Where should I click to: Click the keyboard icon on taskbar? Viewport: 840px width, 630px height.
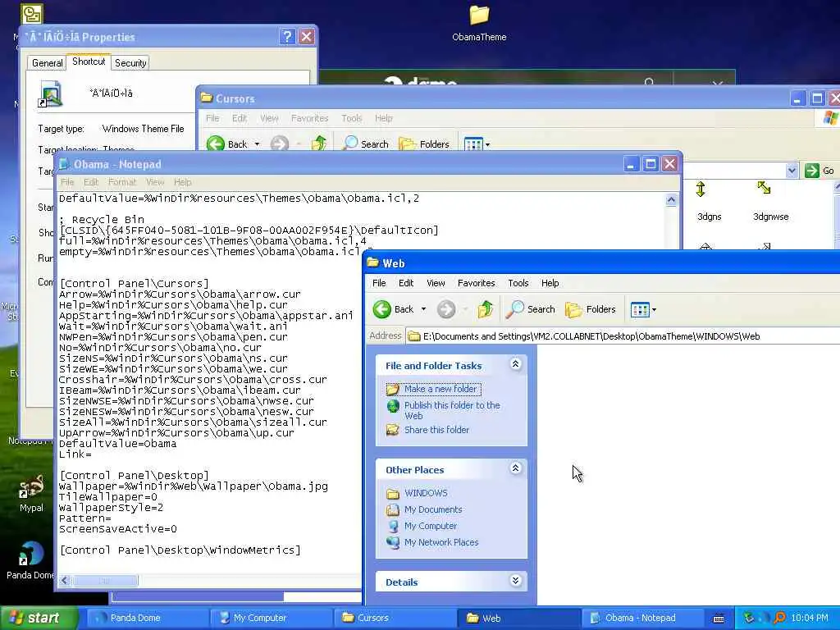719,619
